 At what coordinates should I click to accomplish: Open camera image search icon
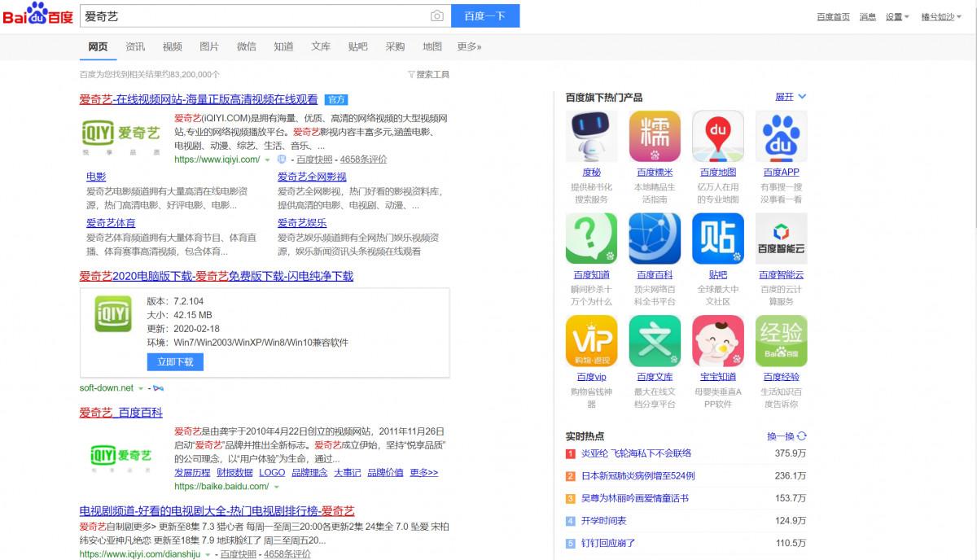pos(437,15)
